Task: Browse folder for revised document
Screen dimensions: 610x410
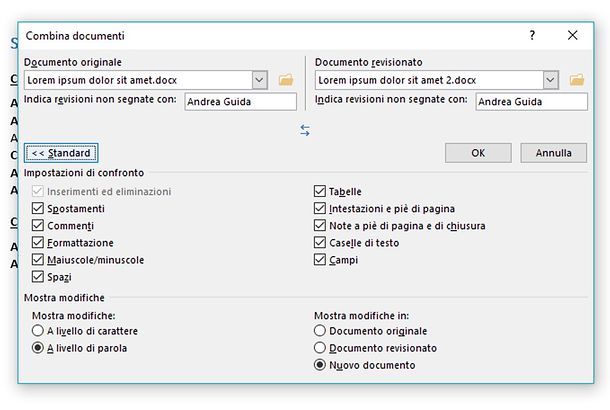Action: tap(576, 80)
